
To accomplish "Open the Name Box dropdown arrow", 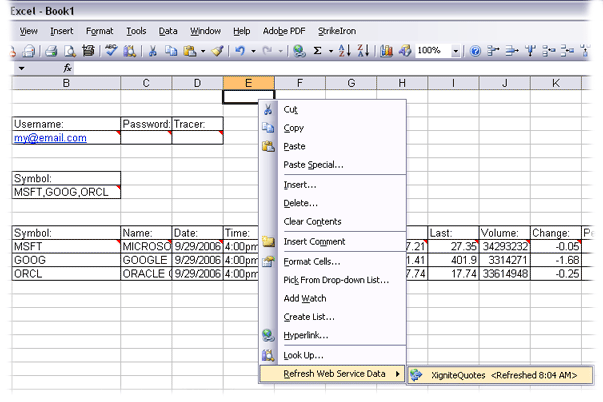I will (x=22, y=68).
